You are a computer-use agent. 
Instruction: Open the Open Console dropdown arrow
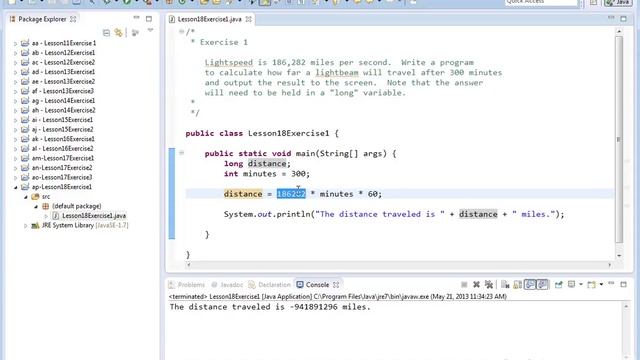coord(601,284)
